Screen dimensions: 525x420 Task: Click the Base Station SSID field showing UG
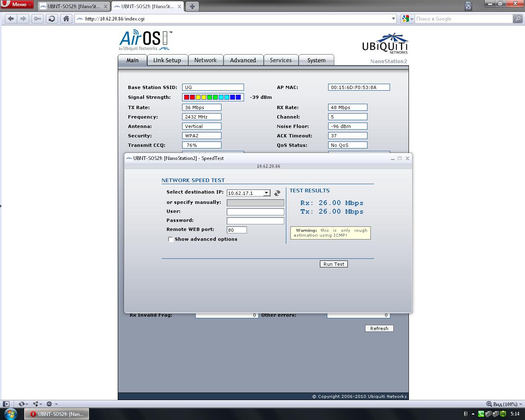[x=213, y=87]
